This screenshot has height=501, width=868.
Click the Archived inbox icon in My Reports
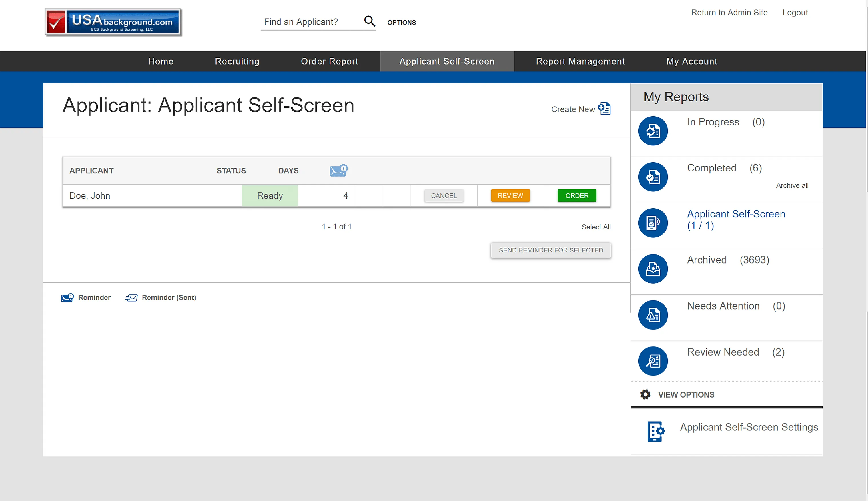(653, 269)
